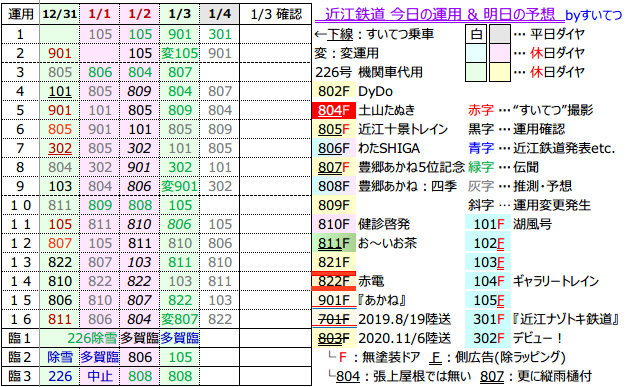Click the byすいてつ author text
Viewport: 640px width, 387px height.
click(593, 16)
